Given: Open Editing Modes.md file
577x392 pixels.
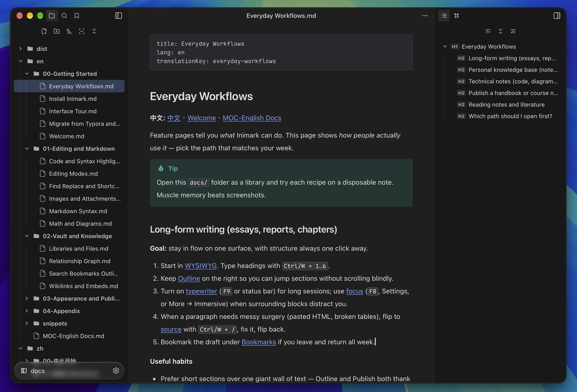Looking at the screenshot, I should (69, 174).
